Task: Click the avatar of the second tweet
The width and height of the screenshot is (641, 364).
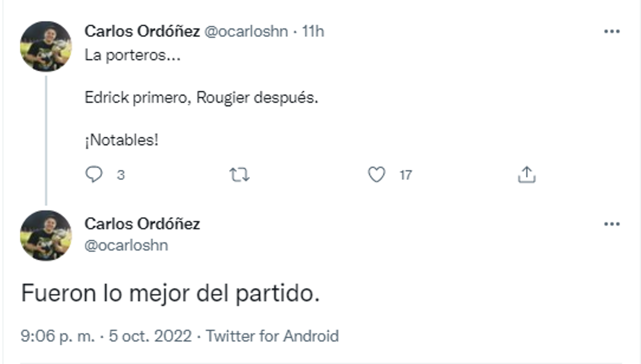Action: pyautogui.click(x=47, y=235)
